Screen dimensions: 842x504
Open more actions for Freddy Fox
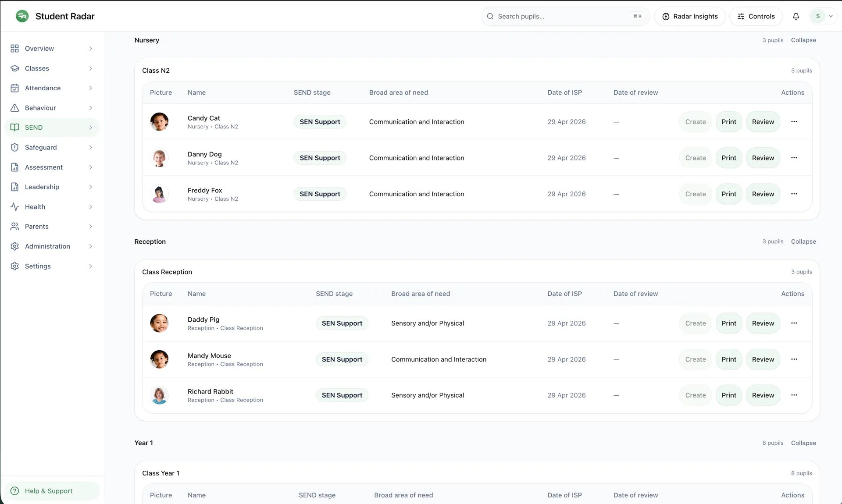click(x=794, y=194)
